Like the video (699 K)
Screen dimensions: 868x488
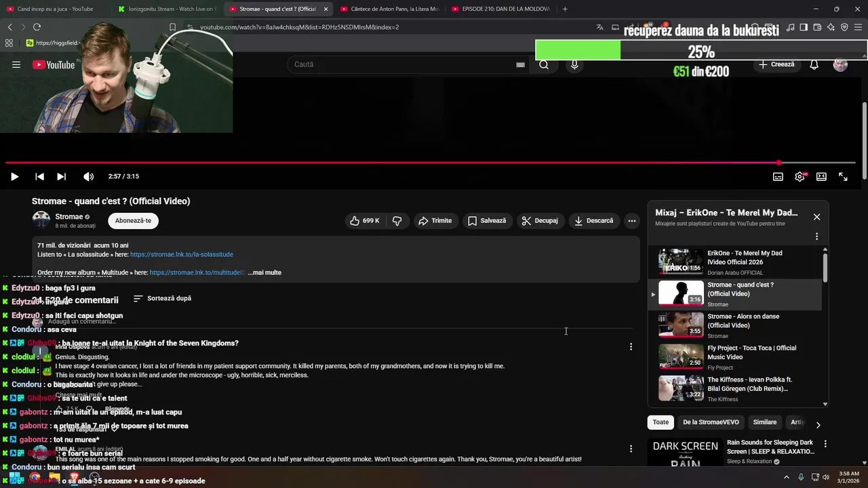pos(365,220)
